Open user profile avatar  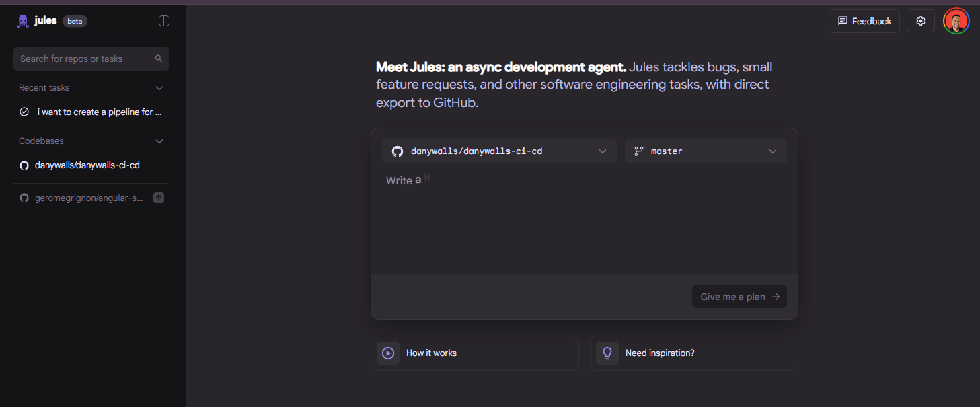(956, 21)
